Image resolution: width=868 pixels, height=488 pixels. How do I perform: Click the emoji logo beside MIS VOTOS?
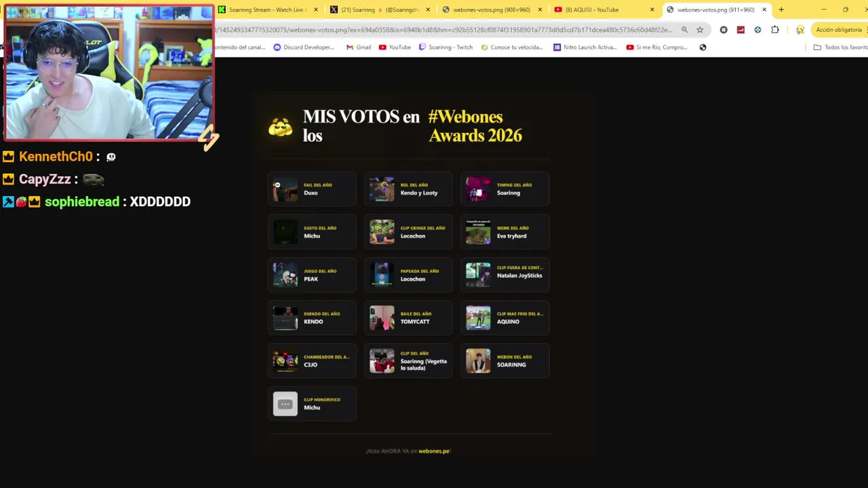pyautogui.click(x=280, y=127)
